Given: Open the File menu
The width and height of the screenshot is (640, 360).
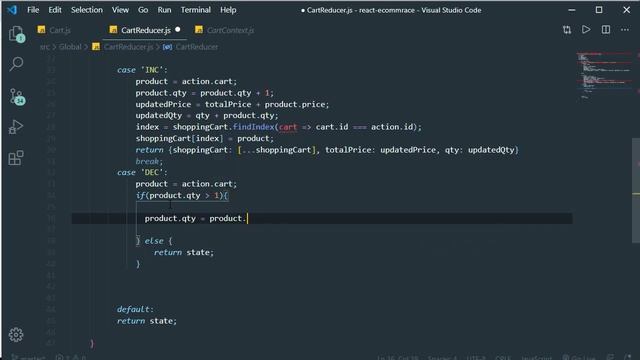Looking at the screenshot, I should 33,10.
